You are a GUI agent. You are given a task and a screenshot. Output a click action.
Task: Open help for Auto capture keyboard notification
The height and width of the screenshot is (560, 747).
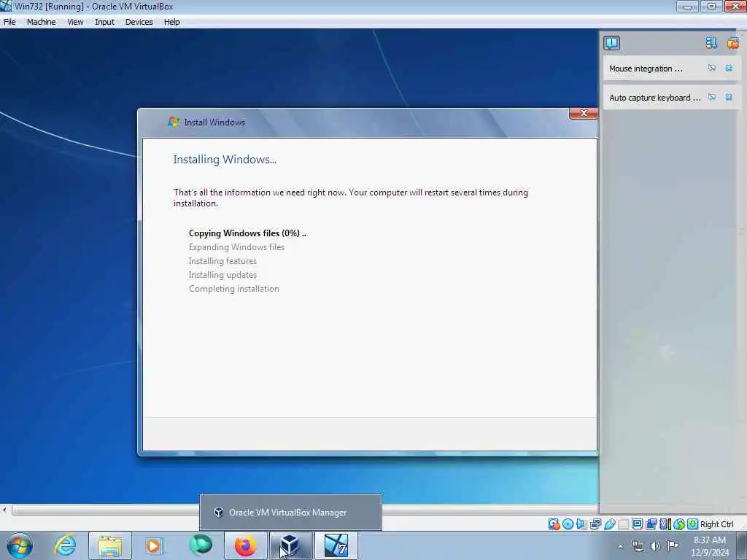click(712, 97)
